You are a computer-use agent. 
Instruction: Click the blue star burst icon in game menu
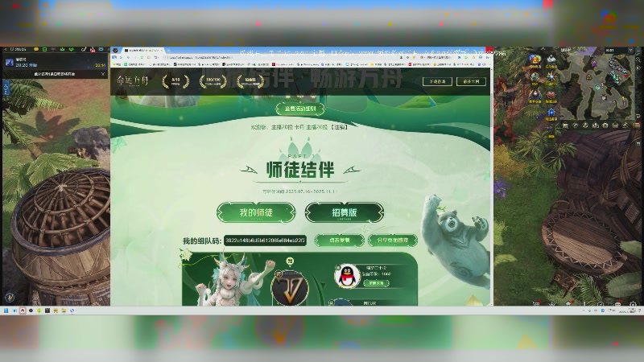tap(551, 77)
